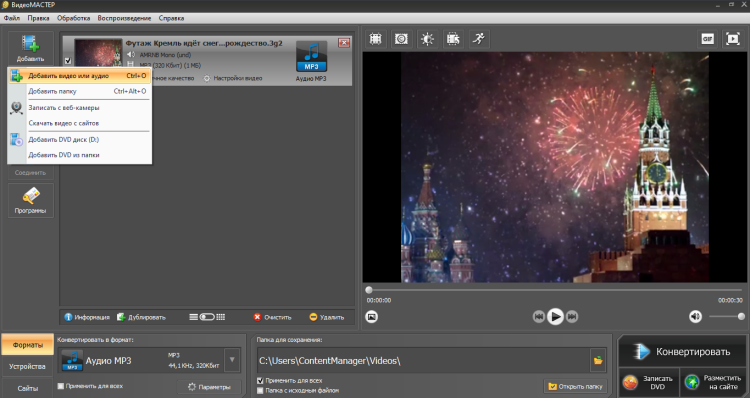This screenshot has width=750, height=398.
Task: Click the Информация button
Action: [x=87, y=317]
